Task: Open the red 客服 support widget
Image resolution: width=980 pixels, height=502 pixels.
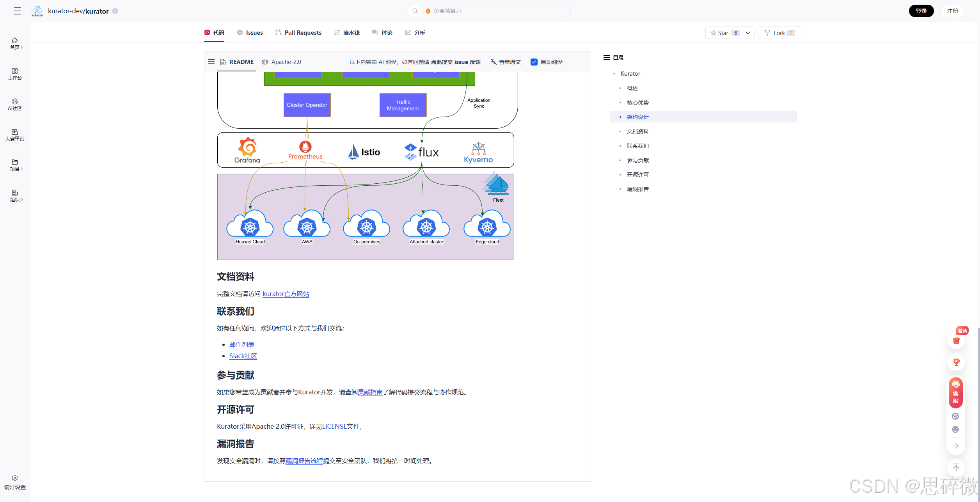Action: tap(955, 393)
